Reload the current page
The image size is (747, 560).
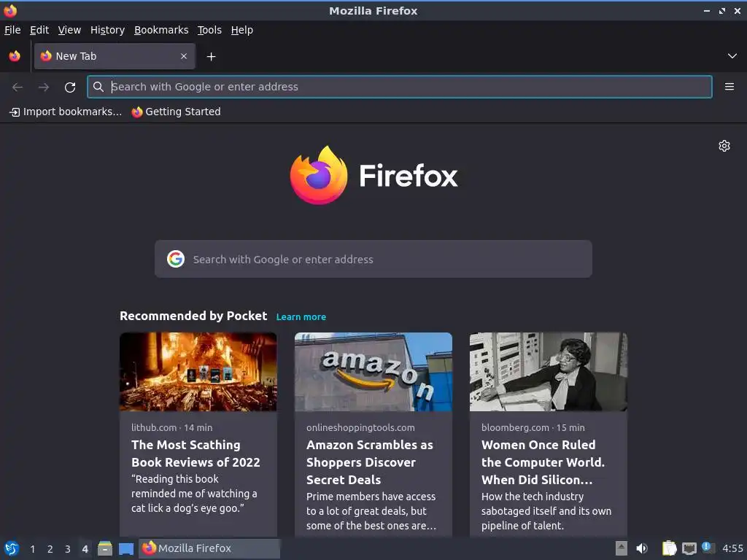(70, 87)
